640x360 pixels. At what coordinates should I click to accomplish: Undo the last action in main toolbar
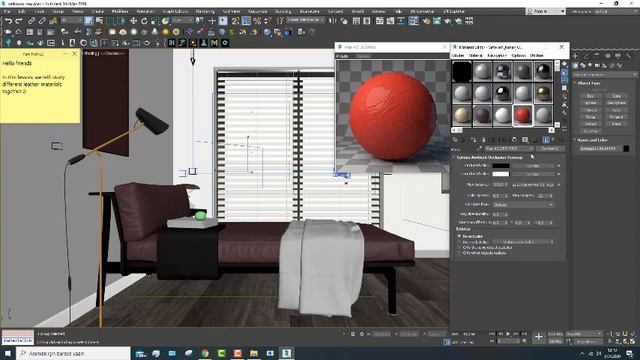(9, 20)
